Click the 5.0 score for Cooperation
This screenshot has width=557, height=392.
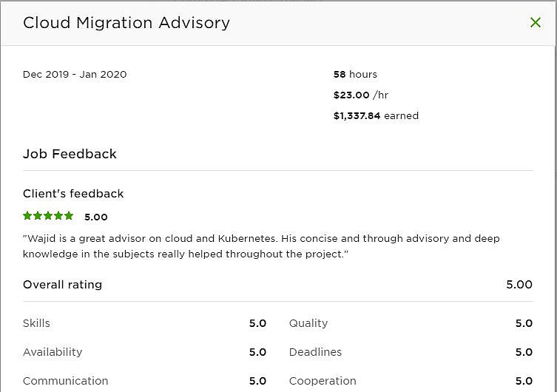point(524,381)
